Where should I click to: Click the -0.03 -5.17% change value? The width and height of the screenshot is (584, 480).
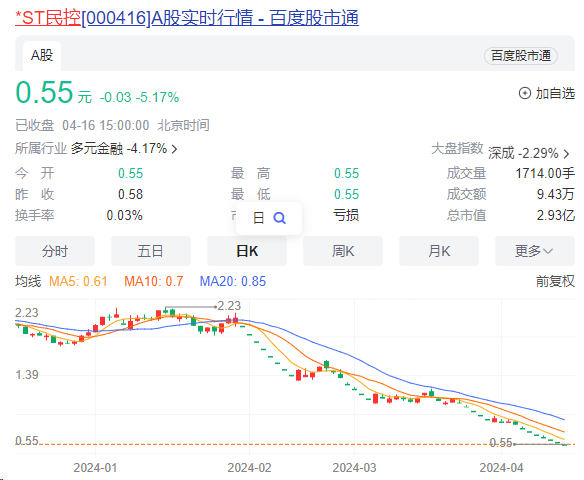(x=139, y=98)
